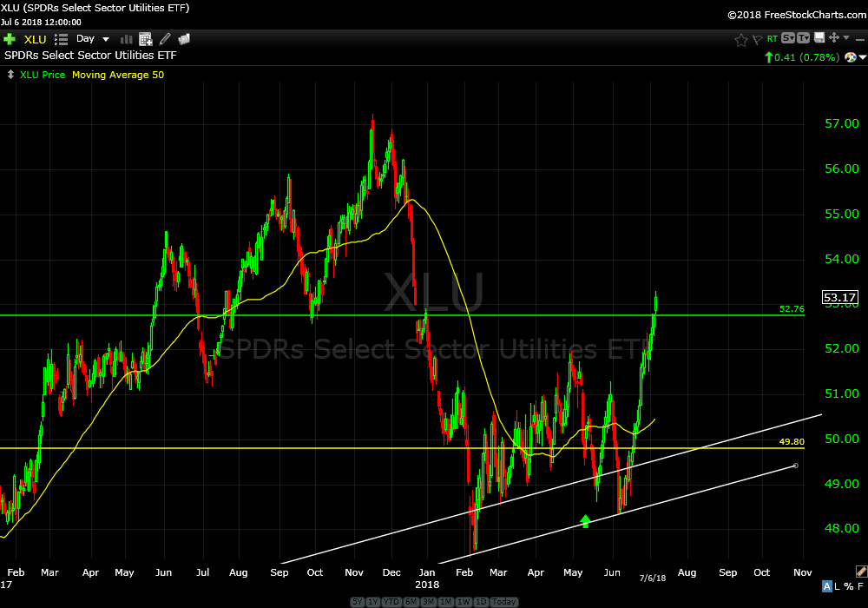This screenshot has height=608, width=868.
Task: Click the XLU ticker symbol field
Action: pyautogui.click(x=36, y=39)
